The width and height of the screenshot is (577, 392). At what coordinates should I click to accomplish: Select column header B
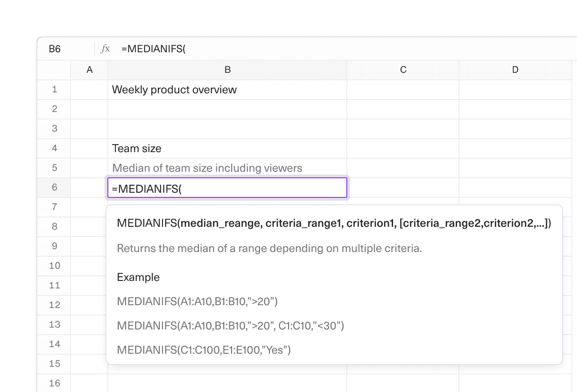227,70
